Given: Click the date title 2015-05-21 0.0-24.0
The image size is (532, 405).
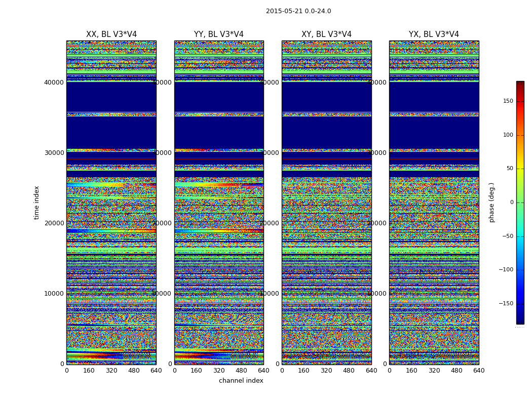Looking at the screenshot, I should click(298, 11).
